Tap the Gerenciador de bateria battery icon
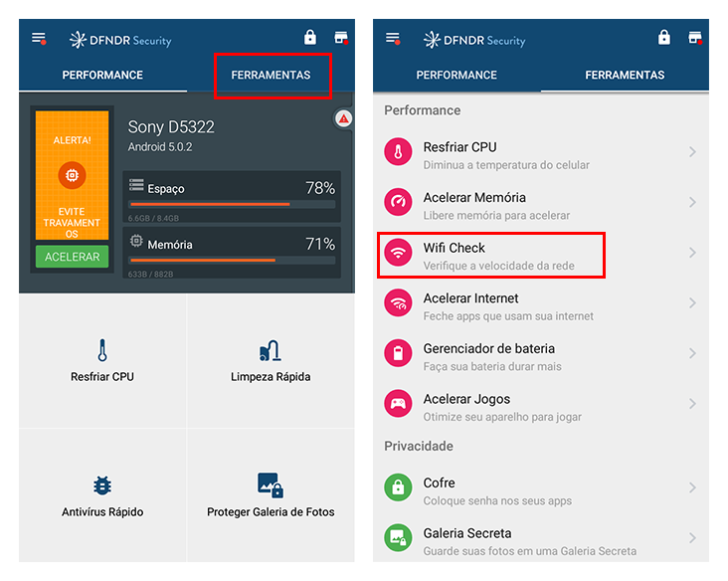728x581 pixels. [399, 355]
